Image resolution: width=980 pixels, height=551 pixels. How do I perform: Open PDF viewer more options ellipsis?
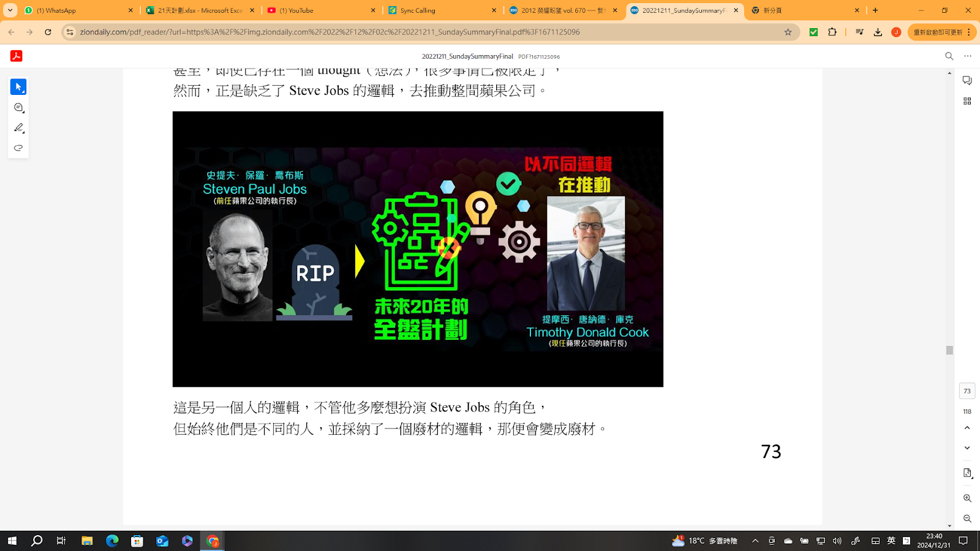point(968,56)
